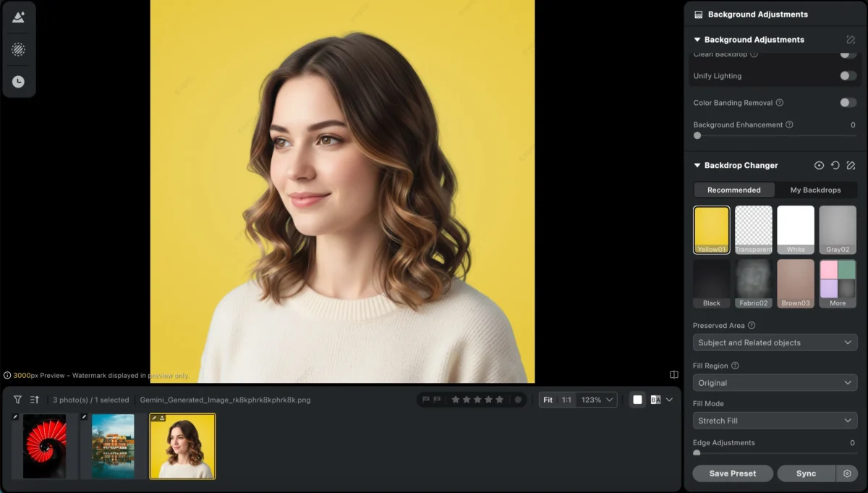Image resolution: width=868 pixels, height=493 pixels.
Task: Enable the Unify Lighting toggle
Action: pyautogui.click(x=848, y=76)
